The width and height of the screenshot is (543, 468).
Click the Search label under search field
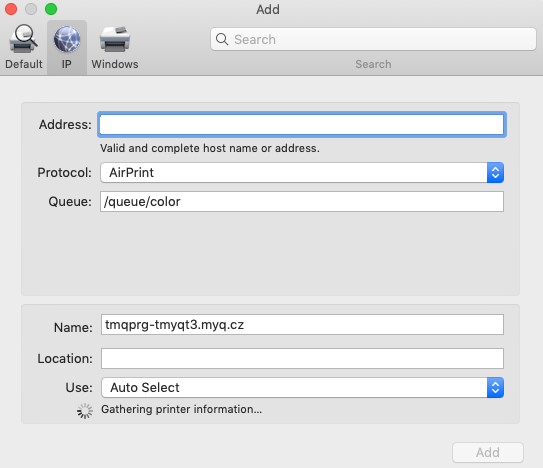tap(373, 64)
